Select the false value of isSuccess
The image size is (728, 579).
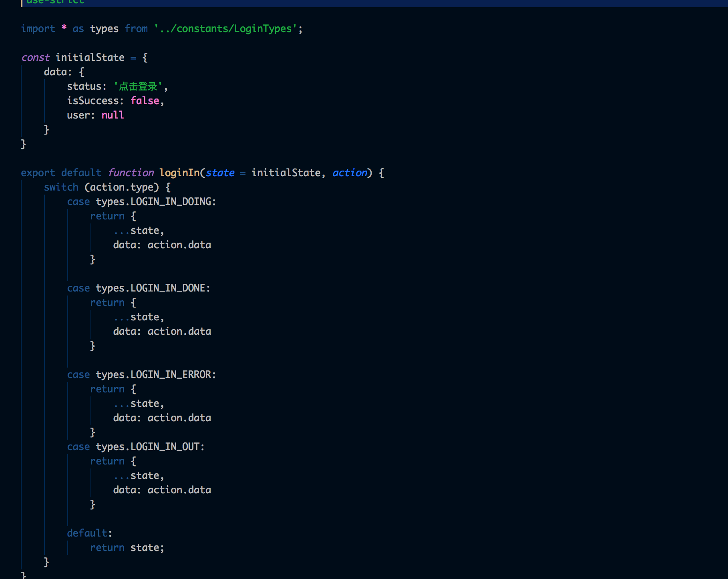tap(145, 101)
